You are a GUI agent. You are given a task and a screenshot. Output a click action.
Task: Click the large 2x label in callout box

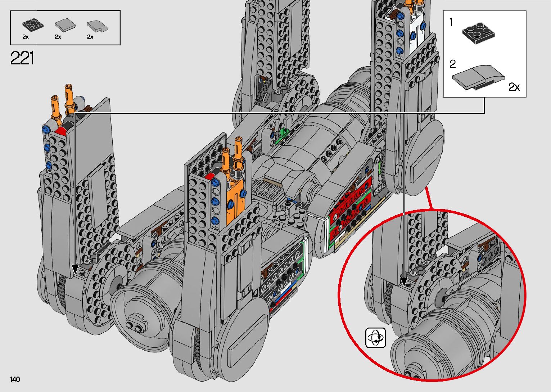click(x=514, y=87)
